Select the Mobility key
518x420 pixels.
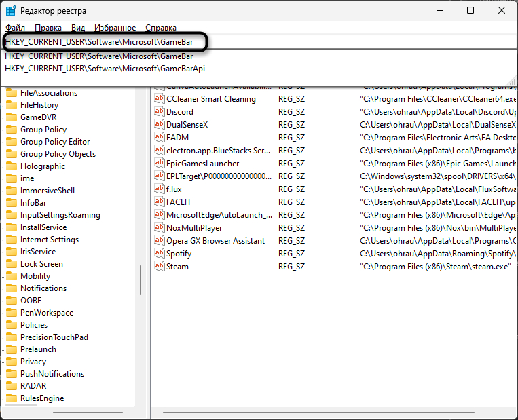(x=35, y=276)
